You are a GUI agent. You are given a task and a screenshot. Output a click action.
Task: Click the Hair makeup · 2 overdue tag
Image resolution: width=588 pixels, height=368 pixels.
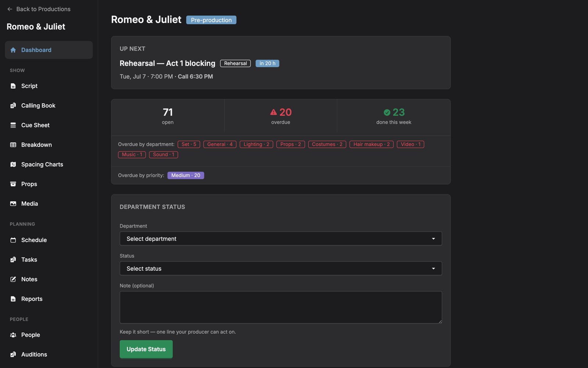point(372,144)
